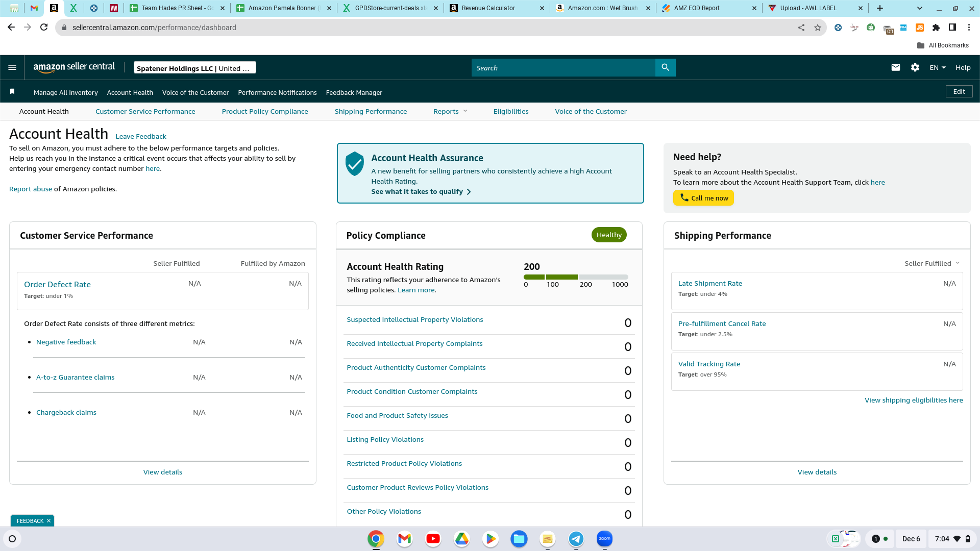
Task: Click the browser back arrow
Action: [x=11, y=28]
